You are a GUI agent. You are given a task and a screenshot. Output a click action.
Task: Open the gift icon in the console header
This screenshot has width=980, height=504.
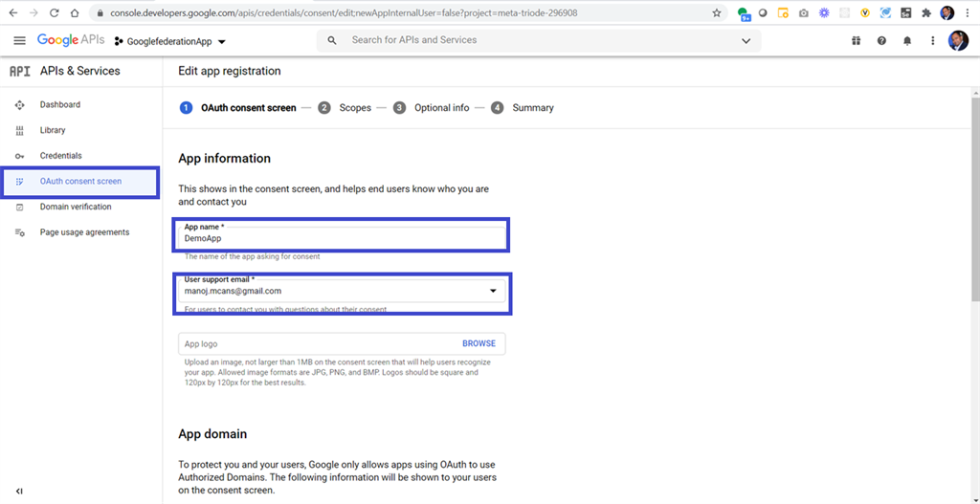point(856,40)
